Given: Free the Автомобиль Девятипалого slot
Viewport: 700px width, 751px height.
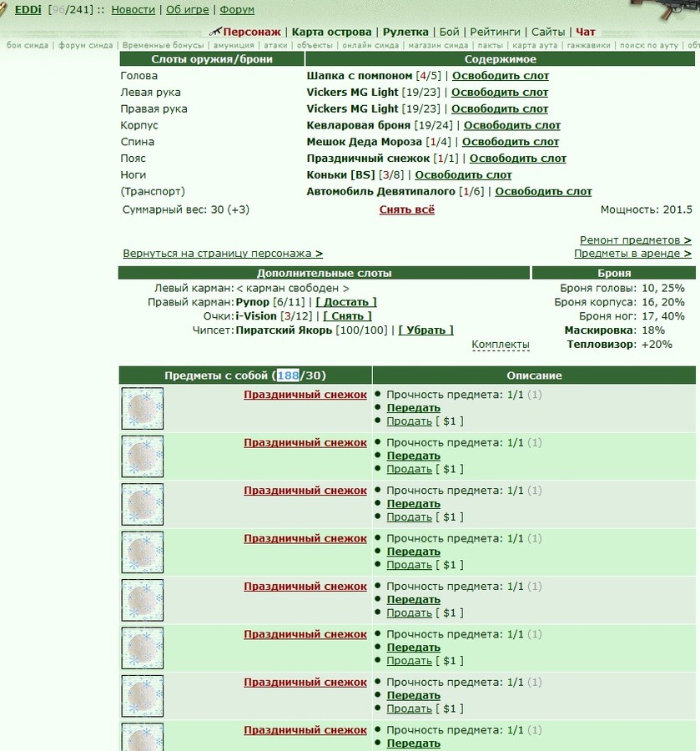Looking at the screenshot, I should coord(543,192).
